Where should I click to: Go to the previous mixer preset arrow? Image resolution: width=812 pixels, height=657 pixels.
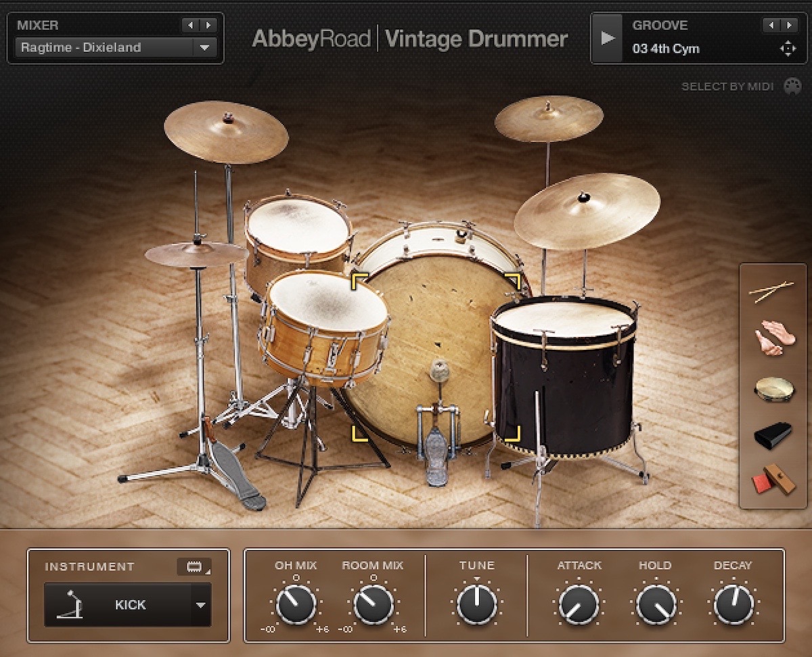(190, 25)
